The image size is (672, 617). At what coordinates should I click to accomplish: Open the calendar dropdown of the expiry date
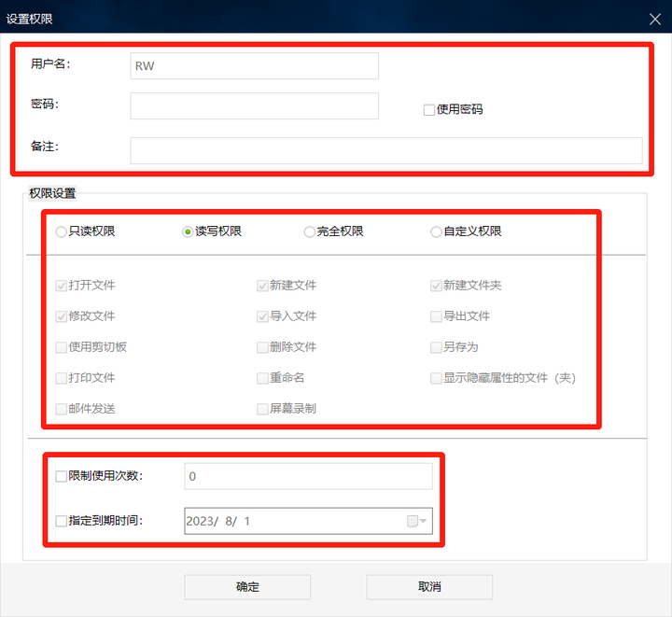pos(416,521)
